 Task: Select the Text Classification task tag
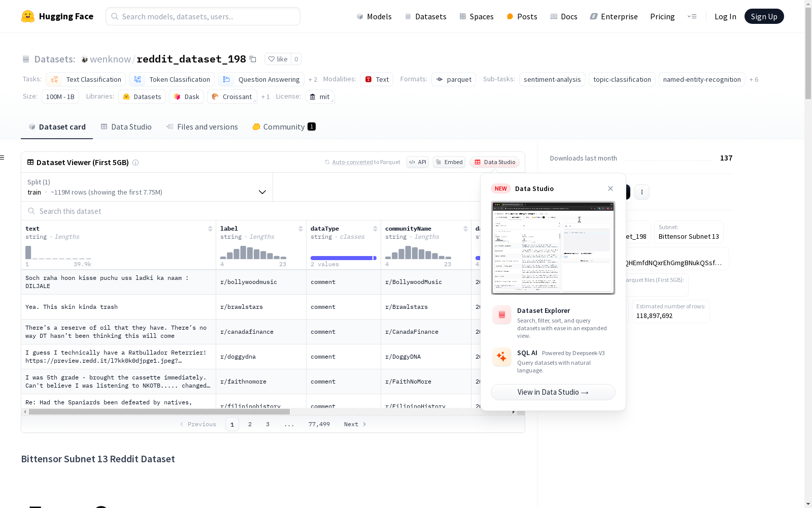[x=86, y=79]
